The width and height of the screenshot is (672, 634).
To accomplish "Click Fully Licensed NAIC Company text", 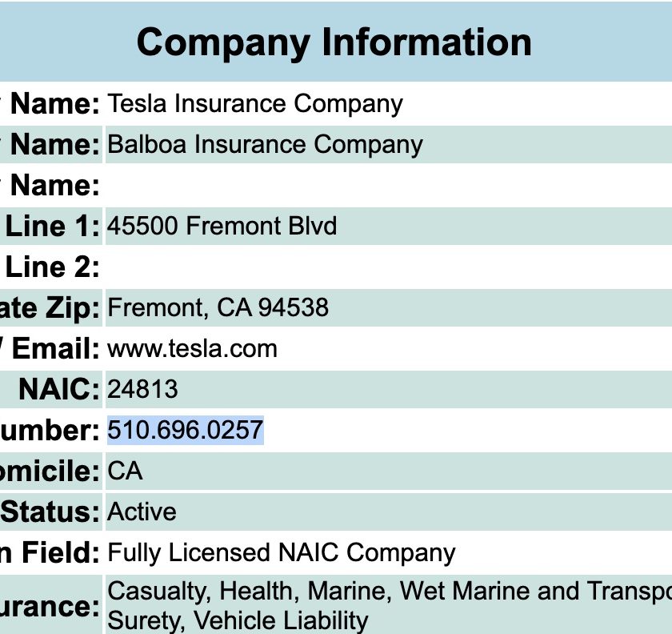I will (x=281, y=553).
